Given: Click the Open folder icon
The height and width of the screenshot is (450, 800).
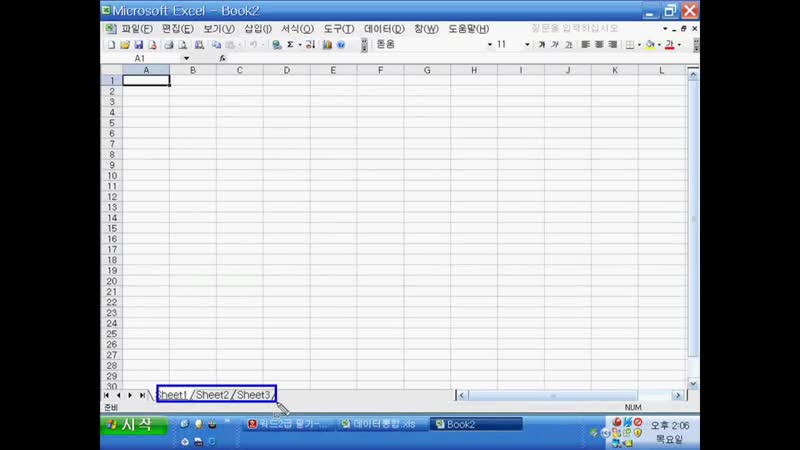Looking at the screenshot, I should click(x=125, y=45).
